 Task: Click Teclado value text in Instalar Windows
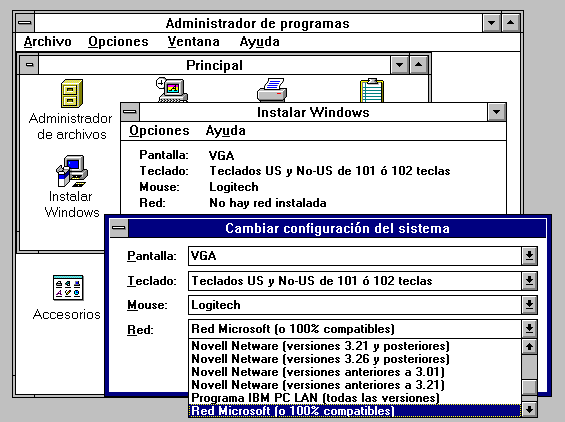tap(330, 171)
